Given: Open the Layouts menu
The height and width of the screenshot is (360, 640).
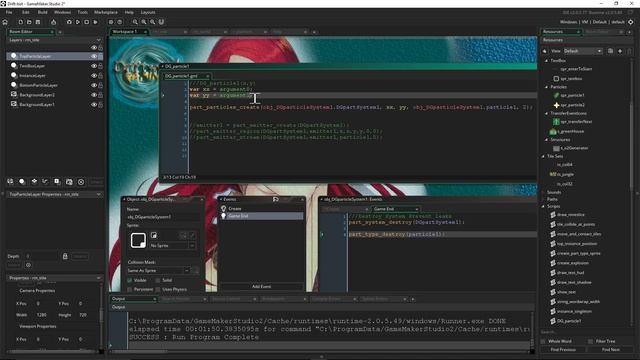Looking at the screenshot, I should (148, 12).
